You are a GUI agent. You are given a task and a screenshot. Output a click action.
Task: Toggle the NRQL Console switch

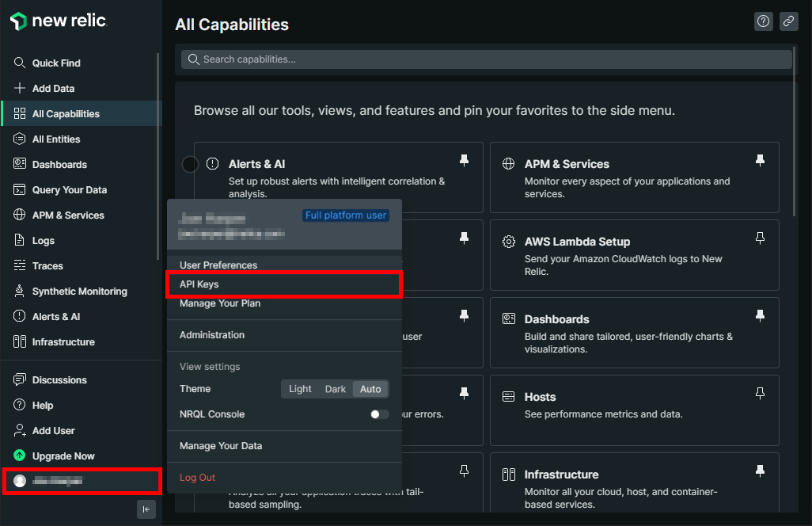point(380,414)
